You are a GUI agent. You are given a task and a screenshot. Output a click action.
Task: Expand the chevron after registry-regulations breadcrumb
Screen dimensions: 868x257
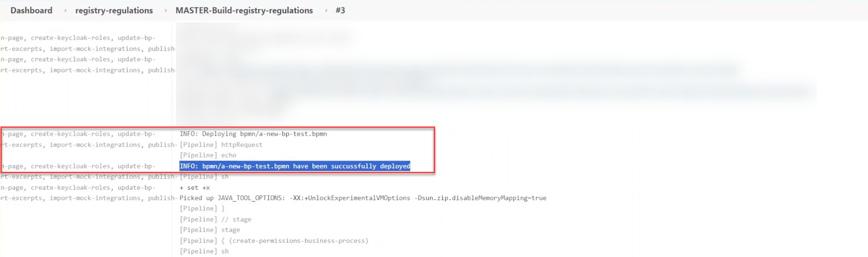[x=166, y=11]
